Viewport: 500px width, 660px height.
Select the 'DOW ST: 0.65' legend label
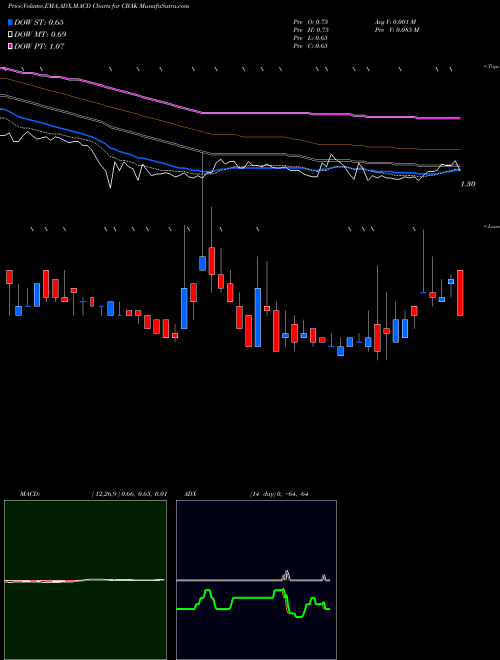pos(39,22)
